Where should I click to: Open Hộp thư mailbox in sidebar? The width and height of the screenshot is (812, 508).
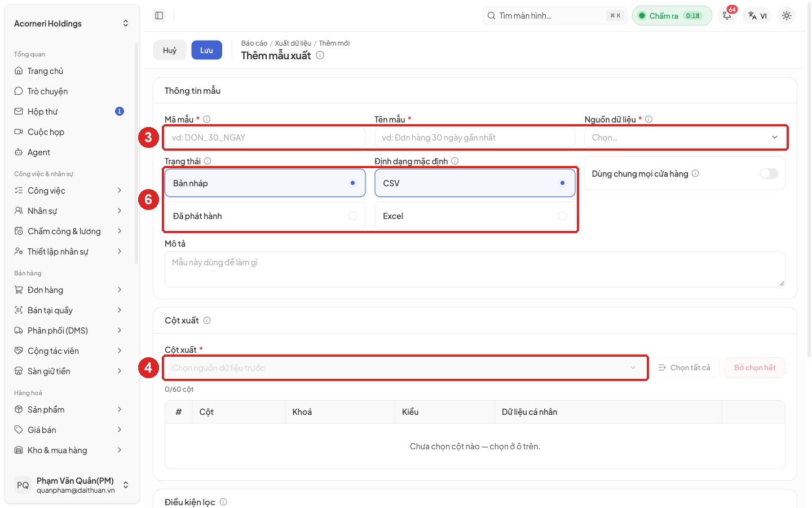click(x=70, y=112)
